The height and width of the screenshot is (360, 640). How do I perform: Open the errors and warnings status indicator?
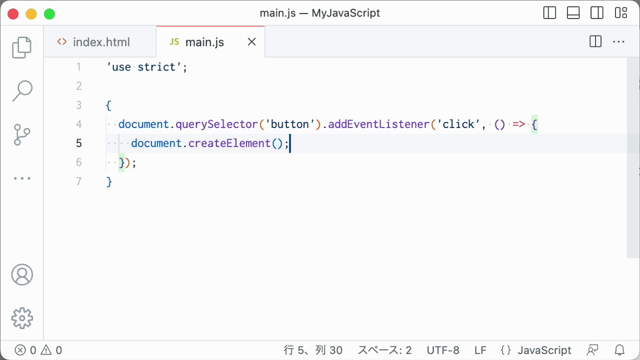click(x=38, y=350)
